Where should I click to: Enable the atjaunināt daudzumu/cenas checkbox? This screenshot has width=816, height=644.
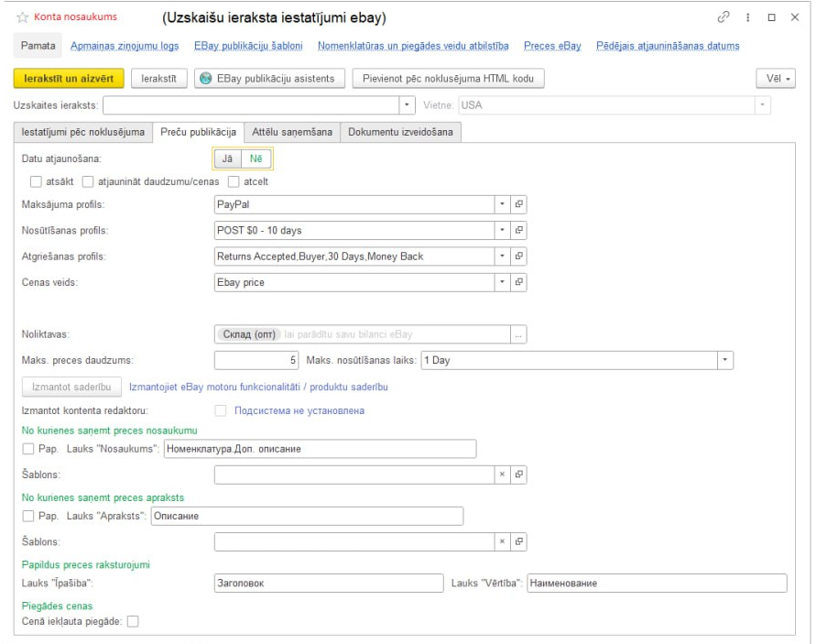pyautogui.click(x=89, y=180)
